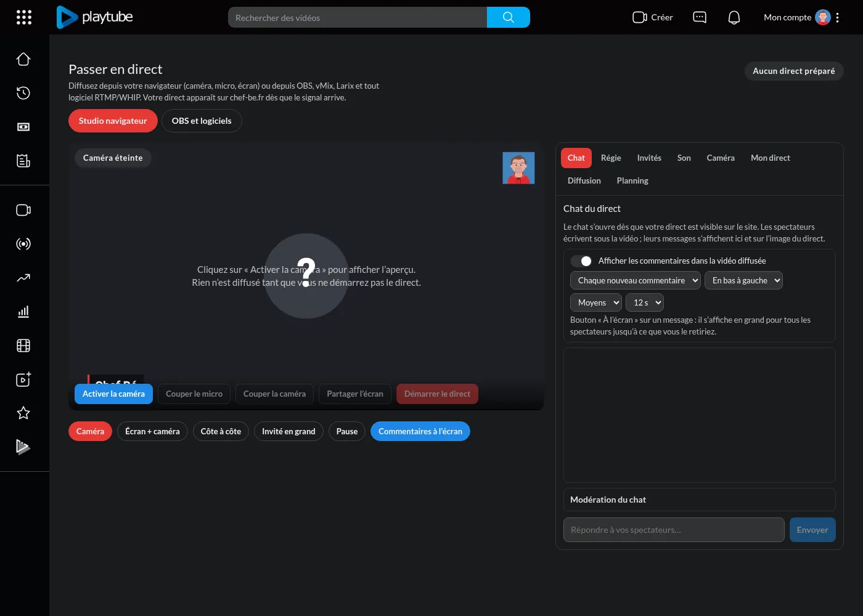Select the Invité en grand layout
This screenshot has height=616, width=863.
tap(288, 431)
